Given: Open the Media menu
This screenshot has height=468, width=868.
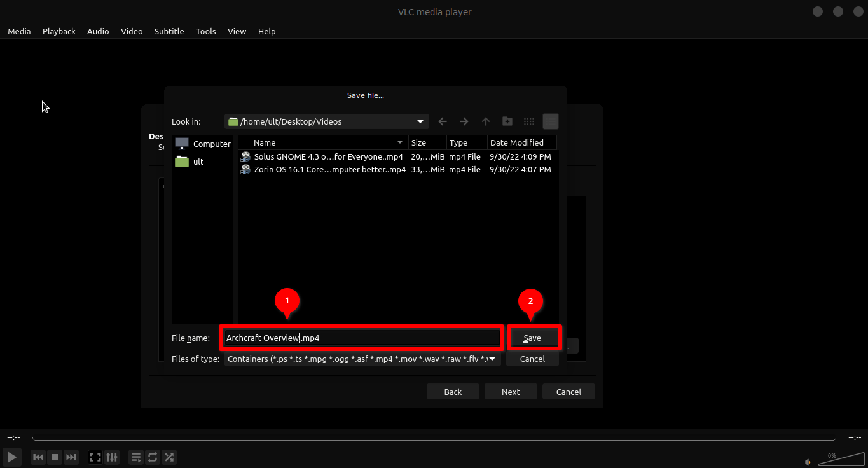Looking at the screenshot, I should click(x=19, y=31).
